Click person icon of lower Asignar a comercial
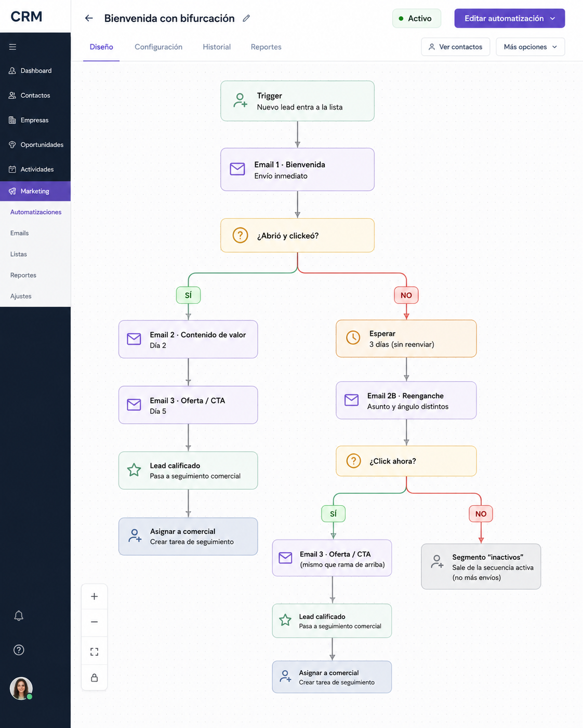Image resolution: width=583 pixels, height=728 pixels. point(285,676)
